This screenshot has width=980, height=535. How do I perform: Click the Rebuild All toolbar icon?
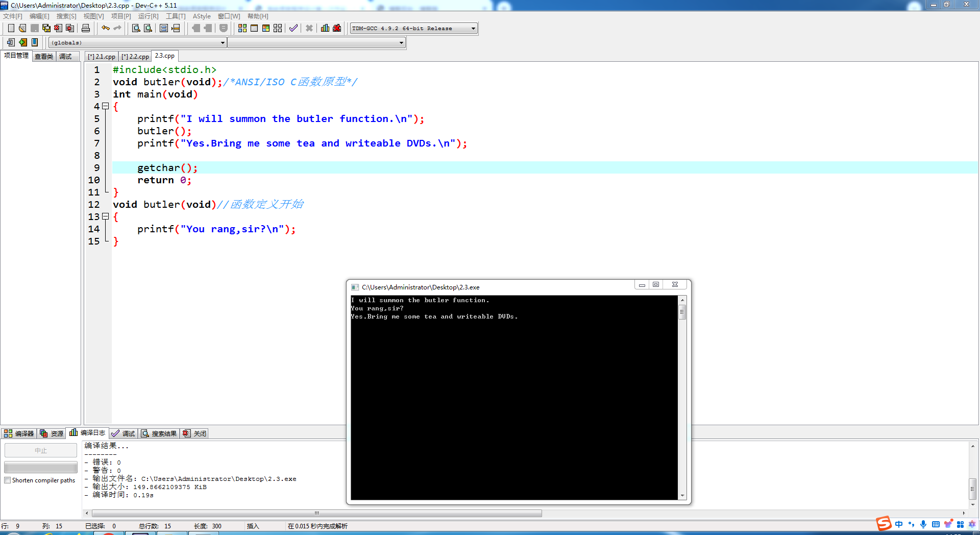278,28
